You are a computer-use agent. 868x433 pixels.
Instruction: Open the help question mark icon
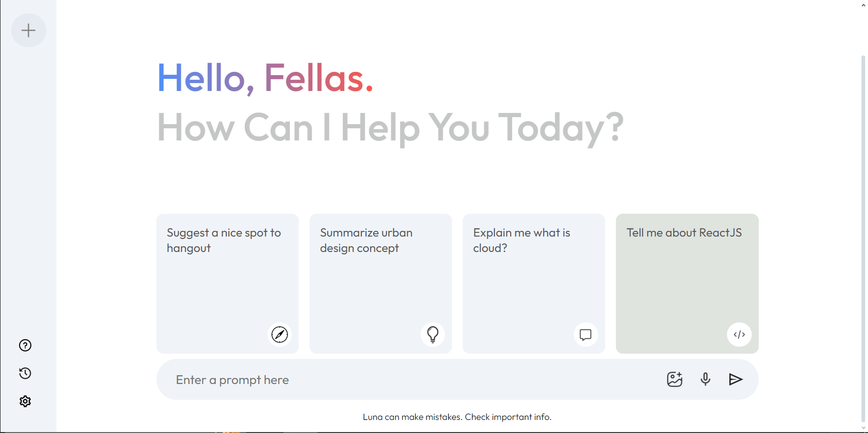[25, 345]
